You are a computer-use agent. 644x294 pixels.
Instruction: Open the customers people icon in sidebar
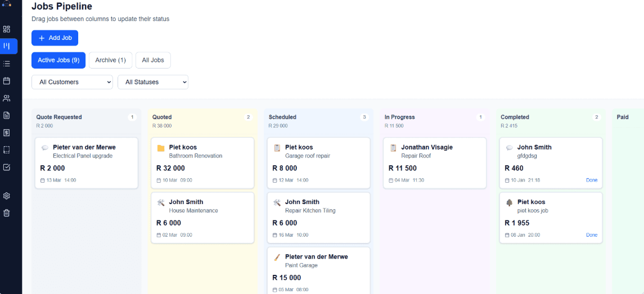coord(7,98)
